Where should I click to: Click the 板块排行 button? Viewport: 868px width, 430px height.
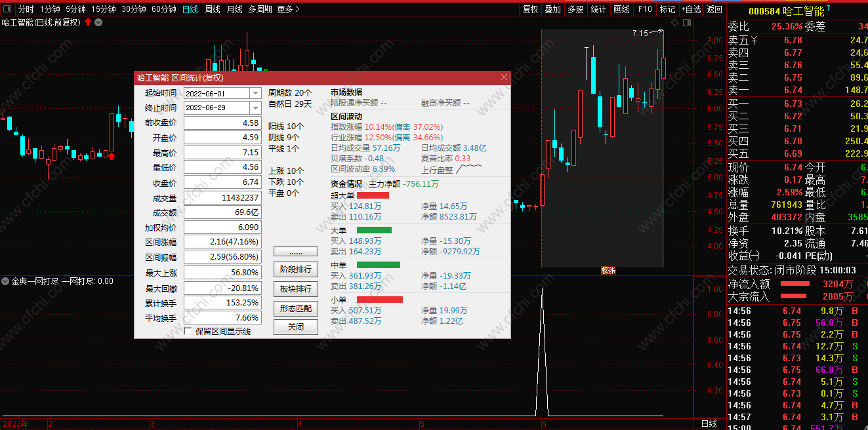pos(295,289)
